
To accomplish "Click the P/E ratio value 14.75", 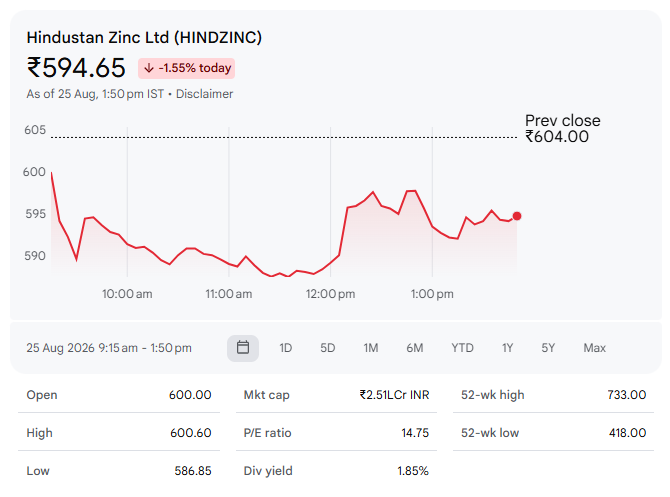I will coord(415,433).
